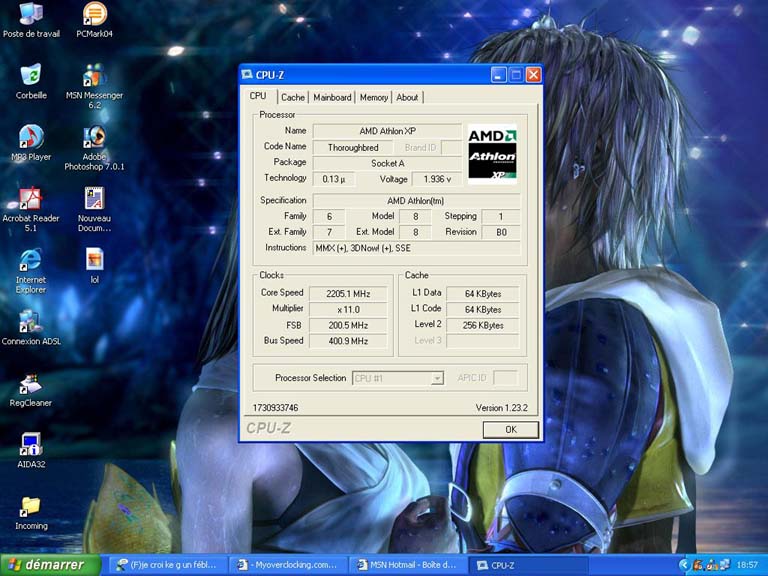Select the AIDA32 desktop icon

(x=31, y=445)
